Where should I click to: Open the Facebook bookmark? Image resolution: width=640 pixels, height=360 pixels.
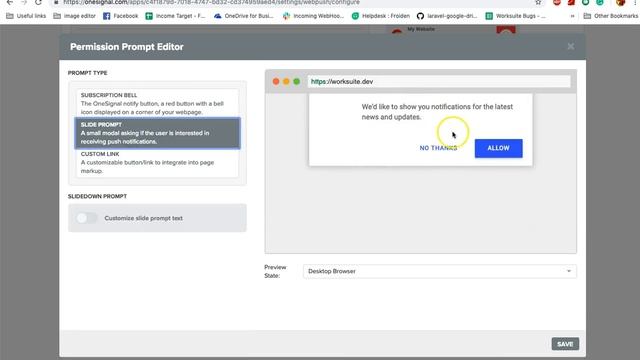(x=121, y=16)
